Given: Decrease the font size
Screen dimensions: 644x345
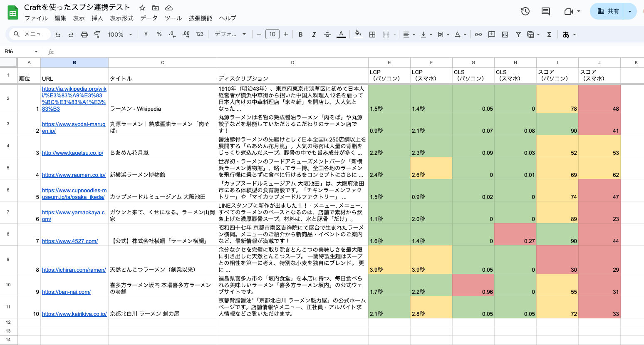Looking at the screenshot, I should point(259,34).
